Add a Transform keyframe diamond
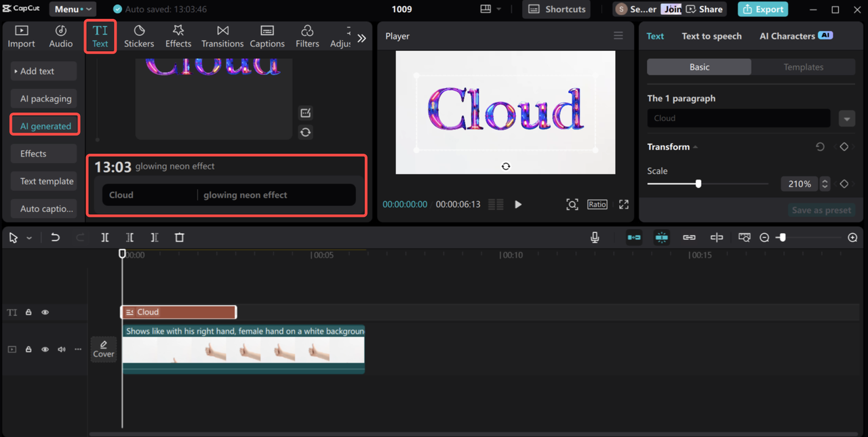The image size is (868, 437). (844, 147)
